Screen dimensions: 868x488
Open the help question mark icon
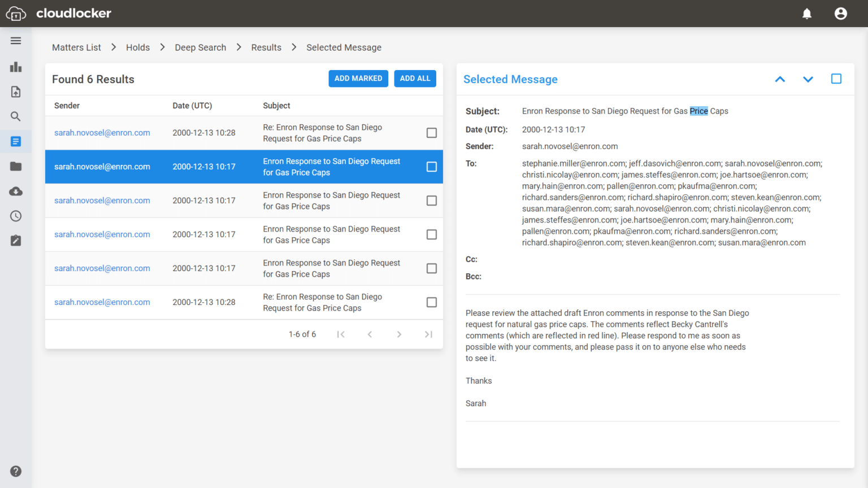[x=15, y=471]
